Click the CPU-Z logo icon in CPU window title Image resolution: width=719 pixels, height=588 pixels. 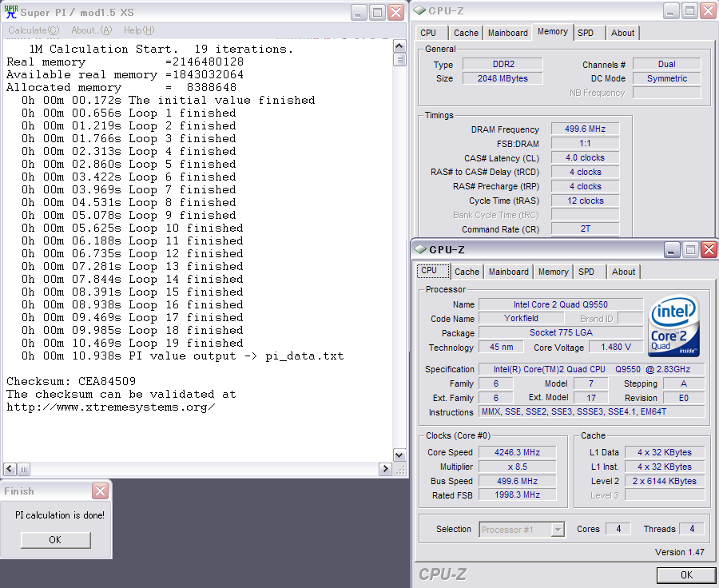[x=420, y=249]
